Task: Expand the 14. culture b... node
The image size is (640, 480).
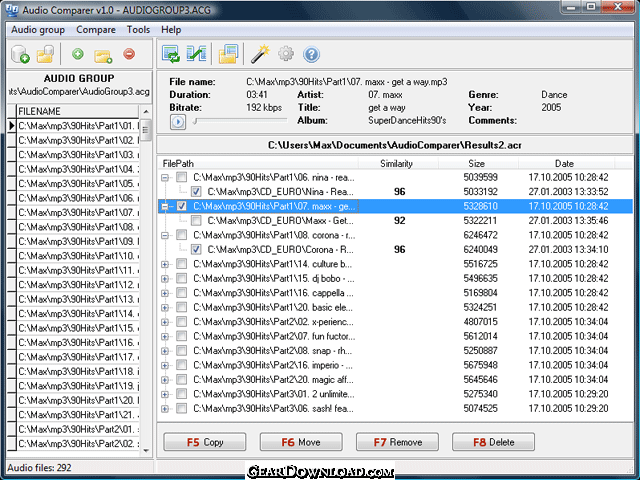Action: [x=164, y=264]
